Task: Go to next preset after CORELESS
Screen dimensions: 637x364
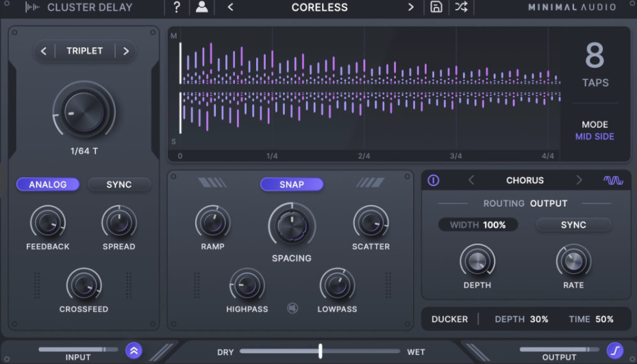Action: (411, 8)
